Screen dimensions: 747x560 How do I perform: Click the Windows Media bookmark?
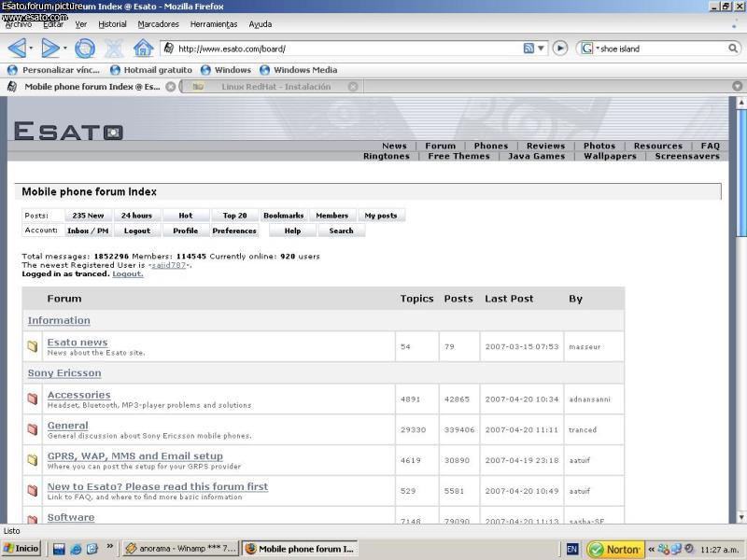(298, 70)
